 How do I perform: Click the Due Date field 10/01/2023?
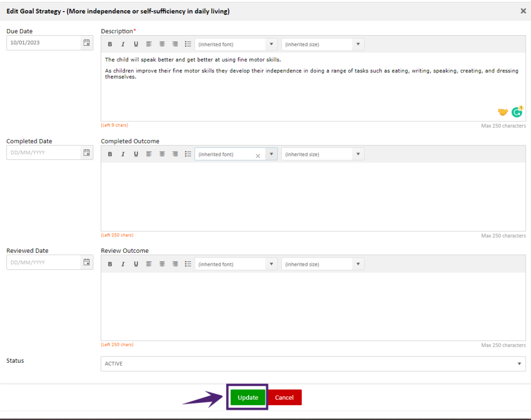44,43
